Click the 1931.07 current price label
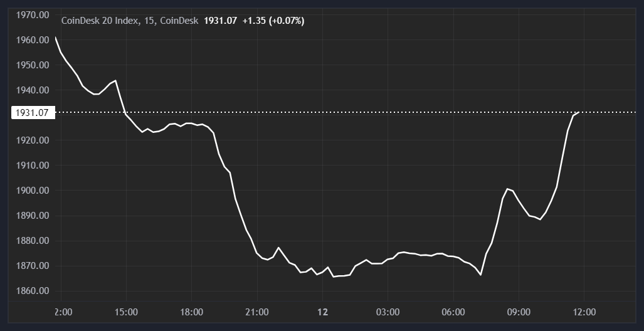Image resolution: width=644 pixels, height=331 pixels. point(33,112)
